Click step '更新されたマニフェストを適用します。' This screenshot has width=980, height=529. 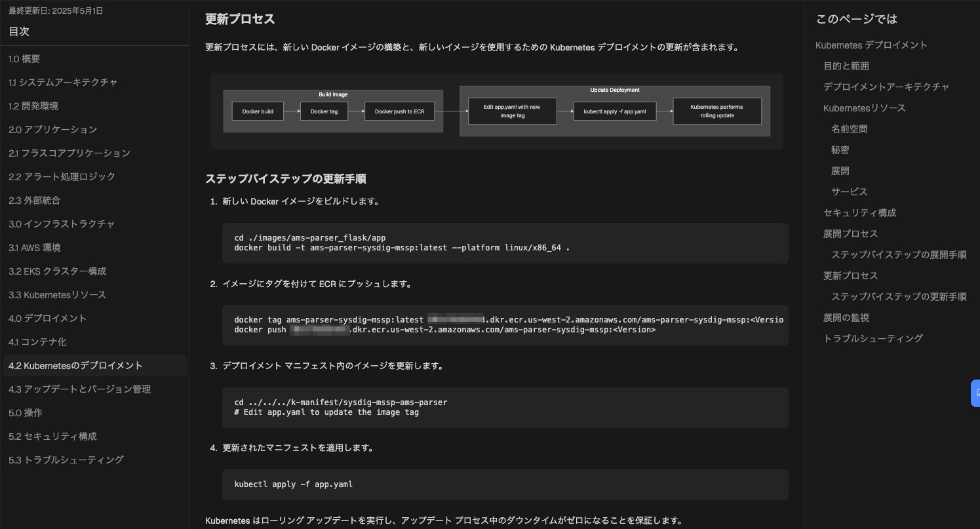point(298,448)
